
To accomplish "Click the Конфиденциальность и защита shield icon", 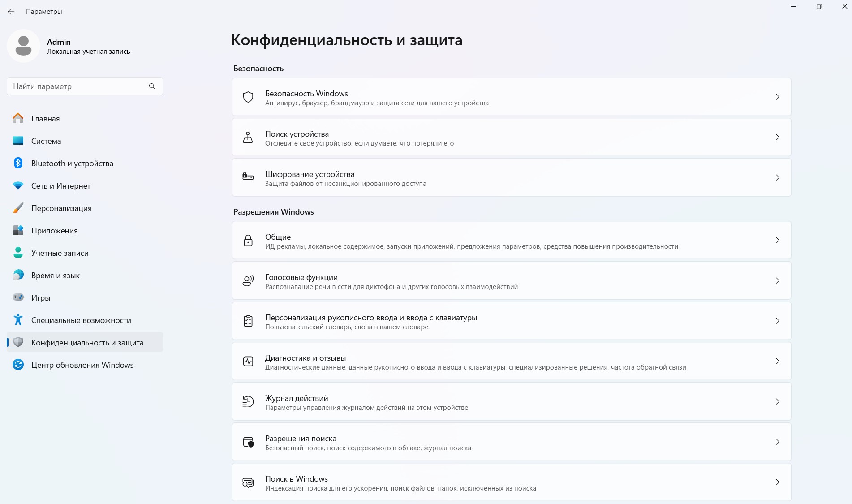I will (18, 342).
